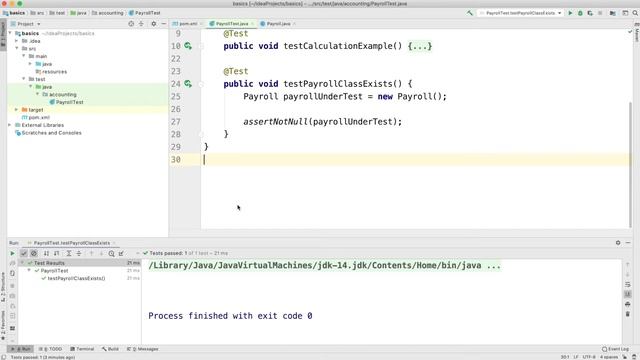Collapse Test Results root node
The height and width of the screenshot is (360, 640).
[22, 263]
